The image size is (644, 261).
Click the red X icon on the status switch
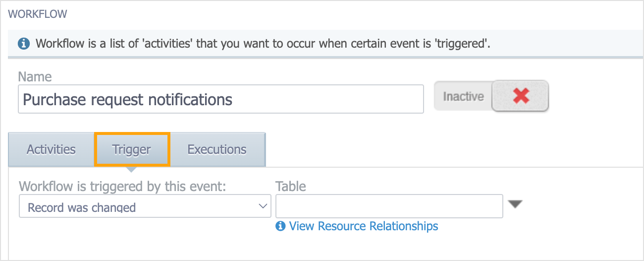point(521,96)
